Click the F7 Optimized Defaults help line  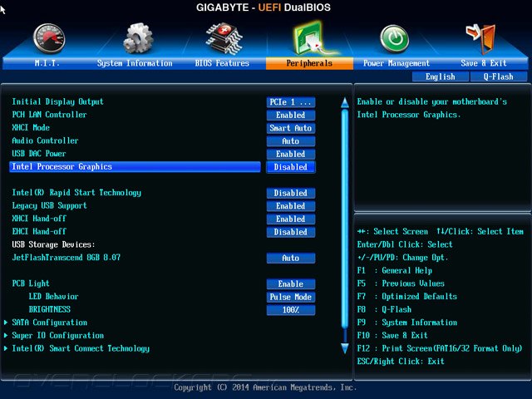[x=406, y=297]
